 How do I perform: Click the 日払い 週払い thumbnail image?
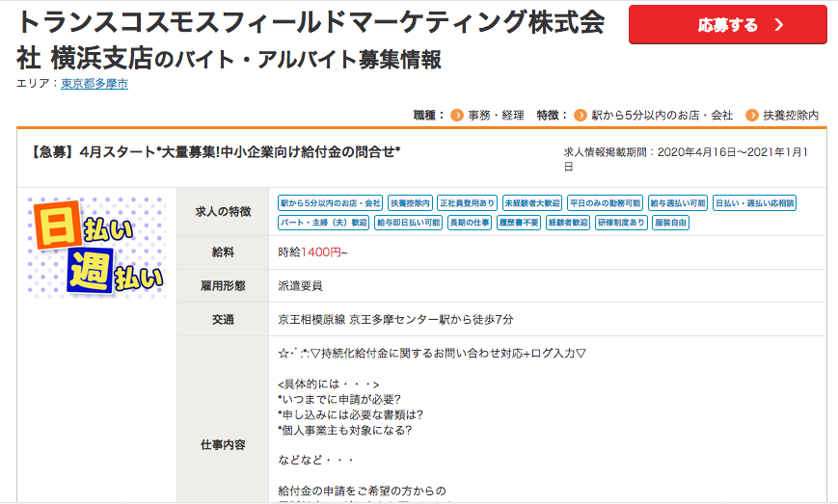tap(96, 248)
